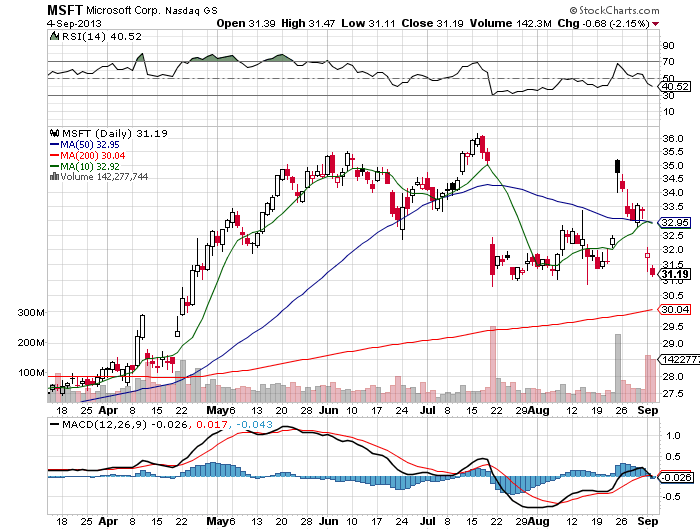Image resolution: width=700 pixels, height=530 pixels.
Task: Click the 300M volume axis label
Action: pos(31,313)
